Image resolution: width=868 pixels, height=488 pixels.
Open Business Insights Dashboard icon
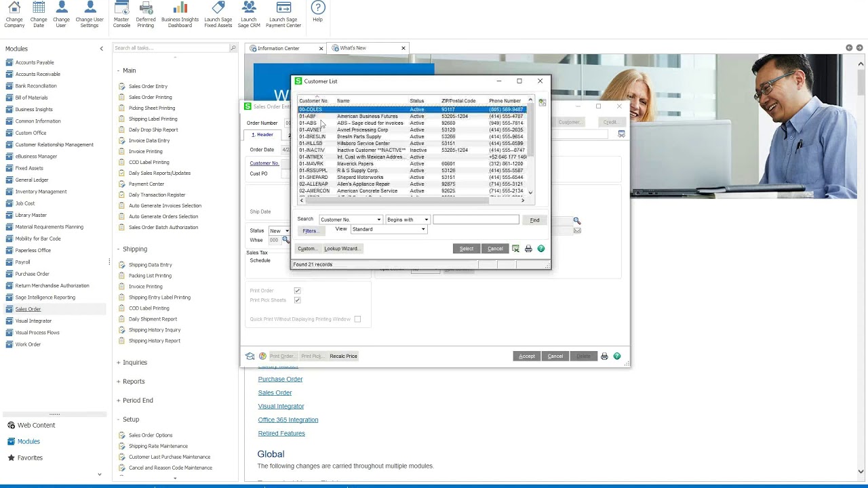(180, 14)
